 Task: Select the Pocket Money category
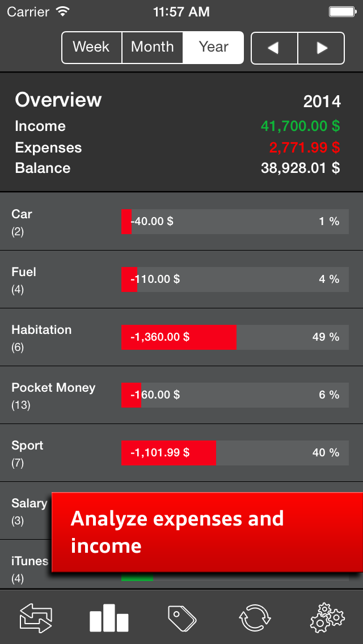tap(181, 395)
